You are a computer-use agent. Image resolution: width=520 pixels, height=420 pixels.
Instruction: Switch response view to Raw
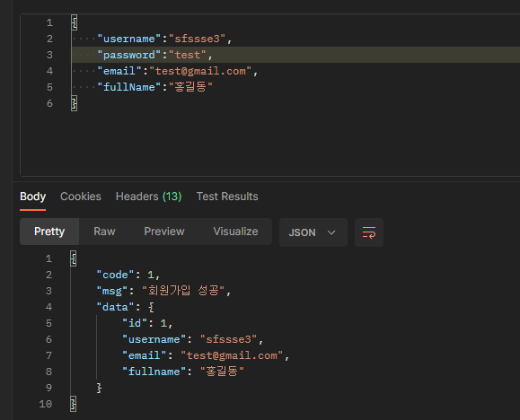click(x=104, y=232)
